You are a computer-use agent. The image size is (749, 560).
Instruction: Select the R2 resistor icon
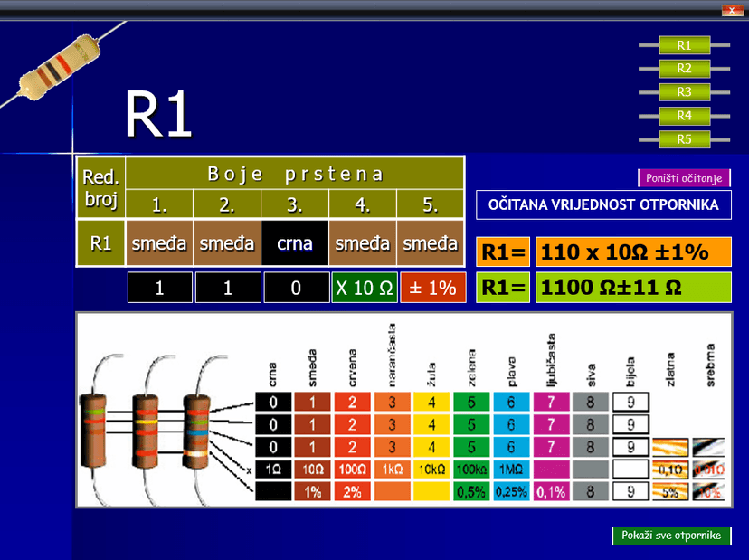point(684,68)
